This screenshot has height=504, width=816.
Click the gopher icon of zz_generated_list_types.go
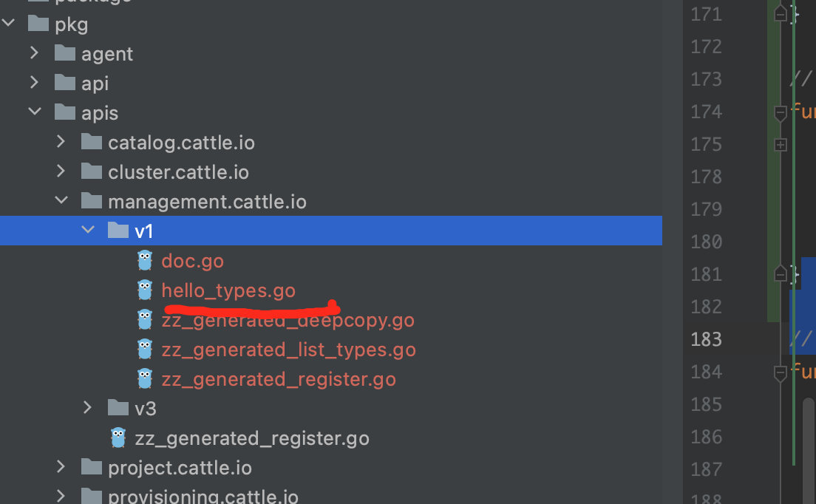(145, 350)
